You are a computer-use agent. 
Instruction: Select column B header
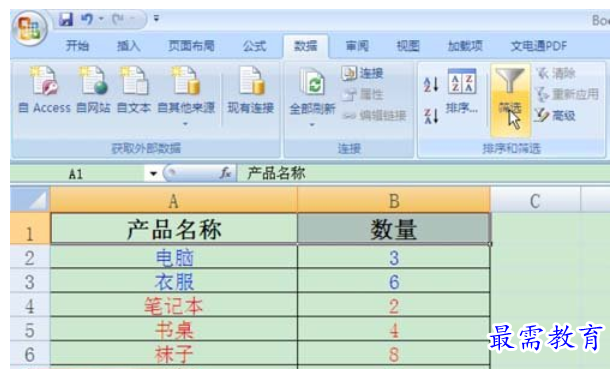click(394, 200)
